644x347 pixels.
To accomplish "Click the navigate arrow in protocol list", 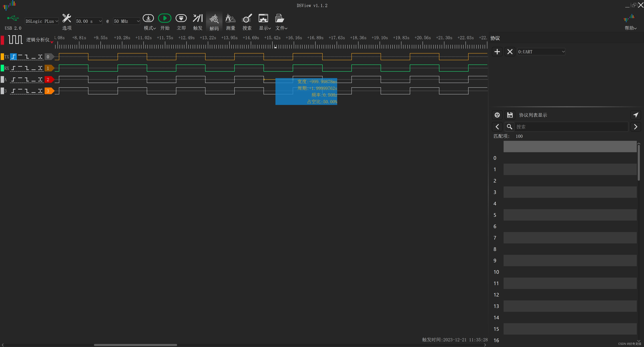I will point(636,115).
